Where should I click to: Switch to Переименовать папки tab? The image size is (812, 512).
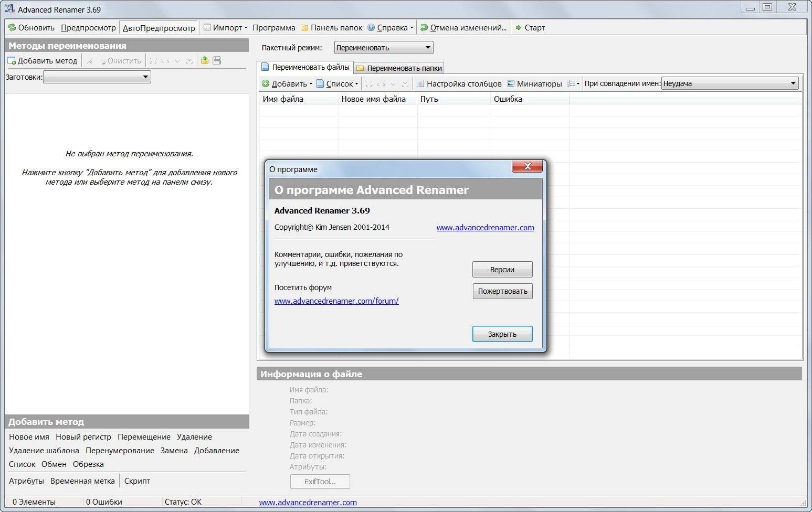point(399,68)
